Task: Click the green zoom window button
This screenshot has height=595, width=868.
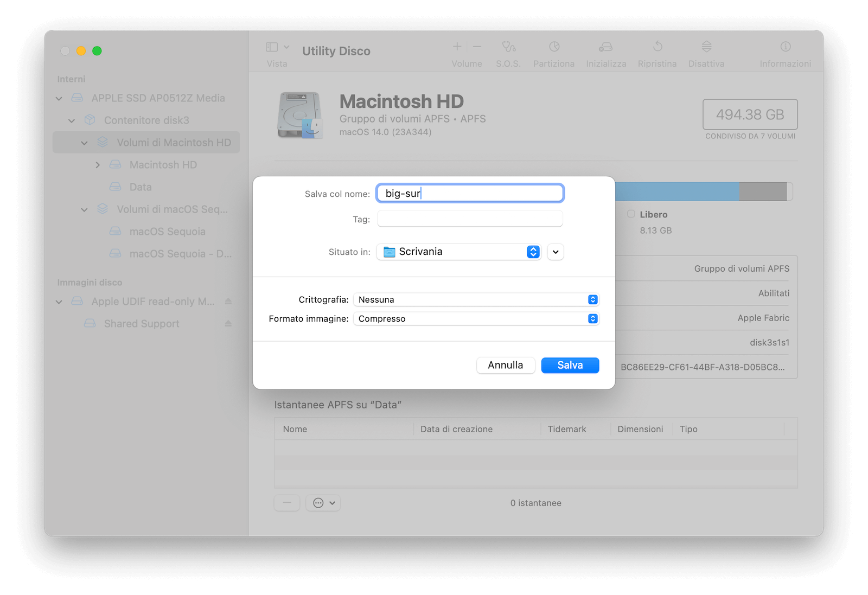Action: click(97, 51)
